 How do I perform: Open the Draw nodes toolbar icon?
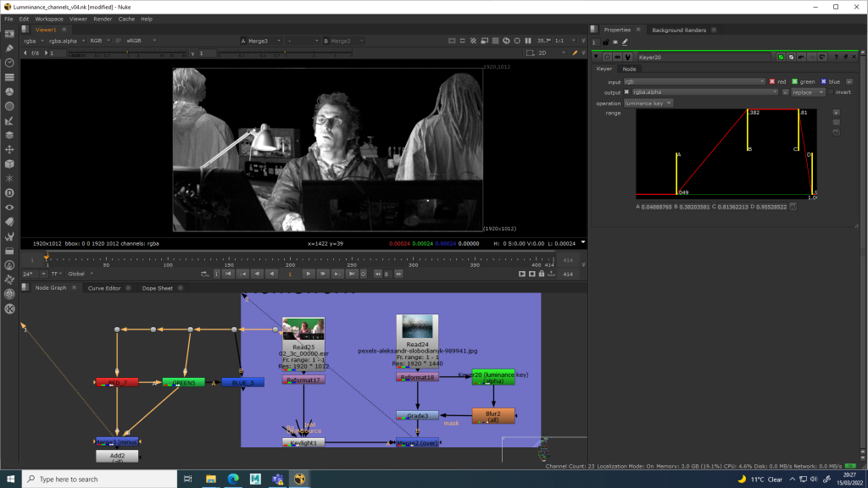(x=9, y=48)
